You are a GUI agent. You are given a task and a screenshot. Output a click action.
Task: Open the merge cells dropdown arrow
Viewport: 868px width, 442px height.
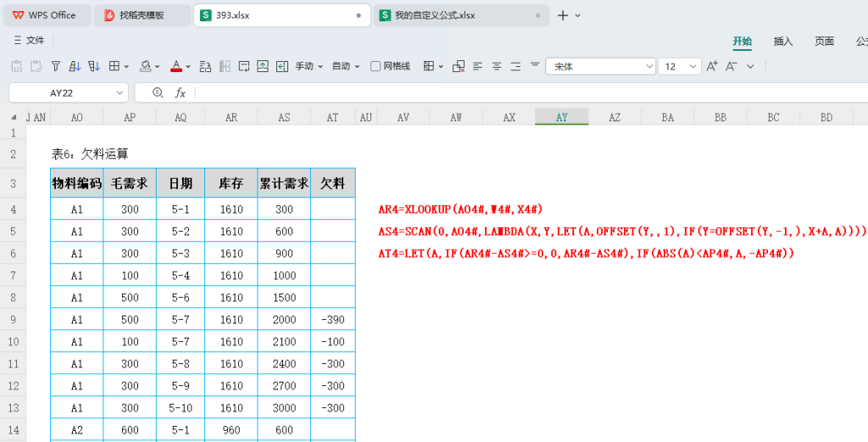[441, 67]
